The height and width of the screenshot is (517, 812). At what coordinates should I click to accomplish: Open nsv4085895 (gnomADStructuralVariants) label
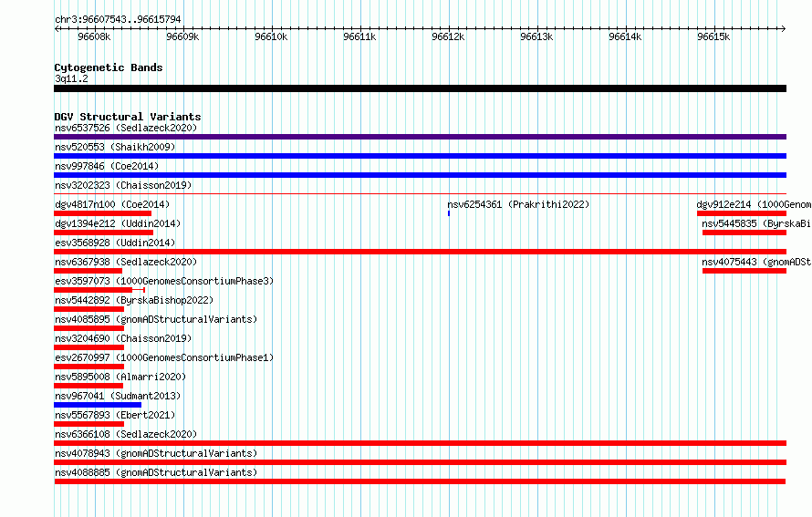(156, 319)
